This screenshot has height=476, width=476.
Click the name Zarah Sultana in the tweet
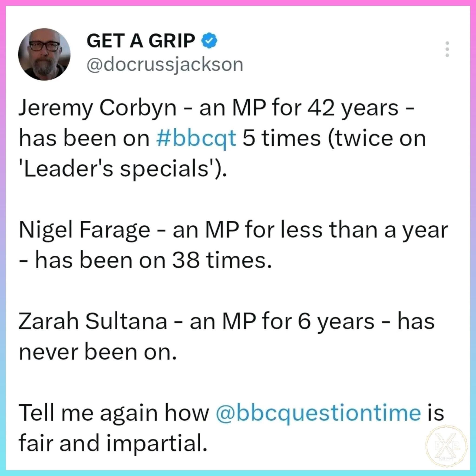coord(93,322)
